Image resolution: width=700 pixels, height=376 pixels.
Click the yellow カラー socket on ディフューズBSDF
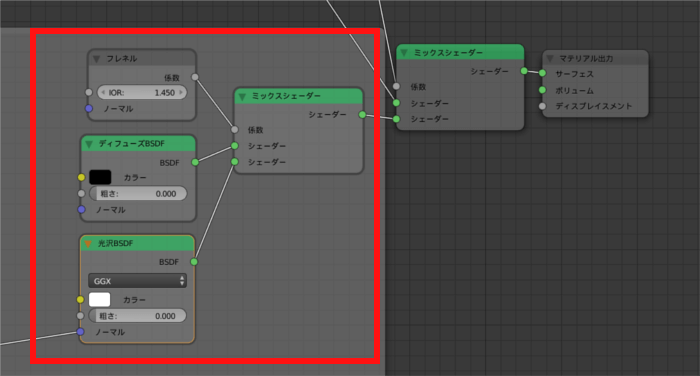[x=81, y=177]
